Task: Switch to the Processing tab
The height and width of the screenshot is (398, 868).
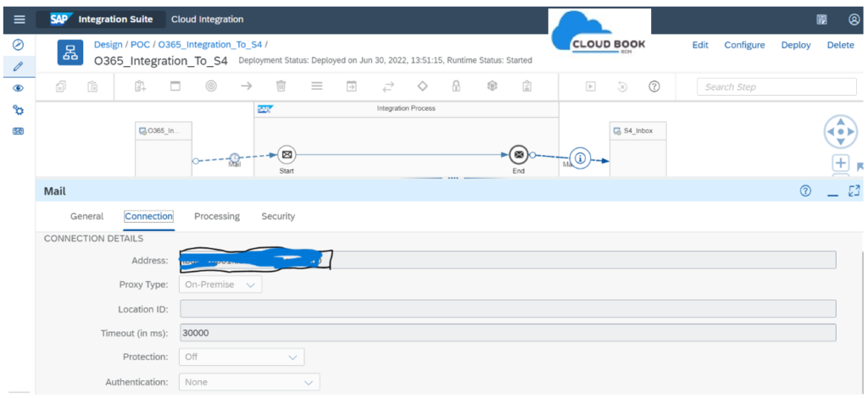Action: tap(217, 216)
